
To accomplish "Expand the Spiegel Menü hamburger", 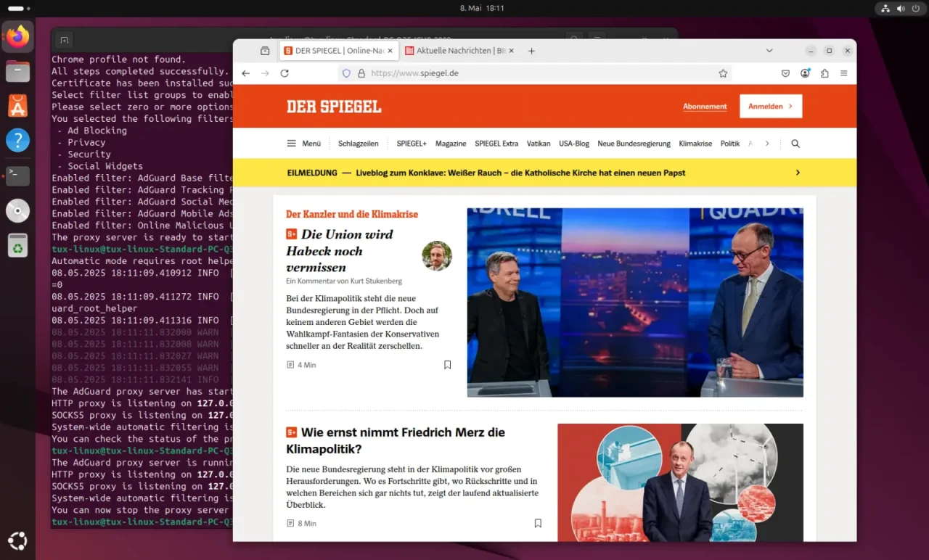I will (x=303, y=144).
